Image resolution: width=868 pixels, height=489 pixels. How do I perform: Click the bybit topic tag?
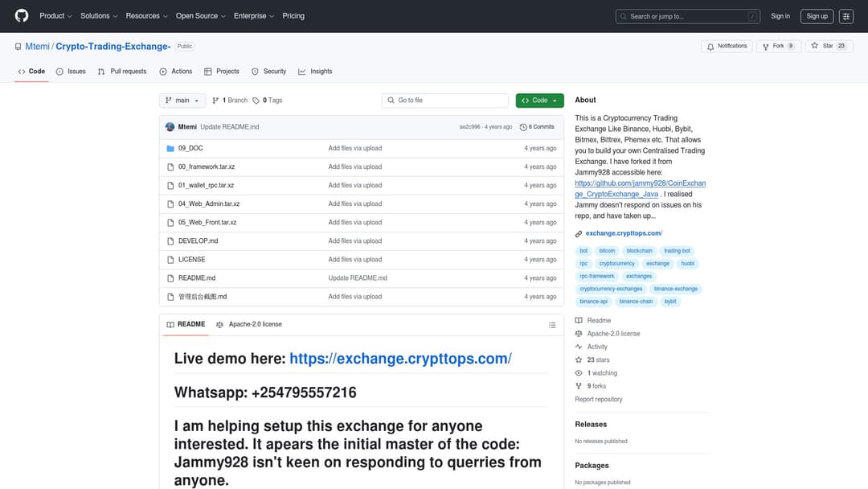pyautogui.click(x=670, y=302)
